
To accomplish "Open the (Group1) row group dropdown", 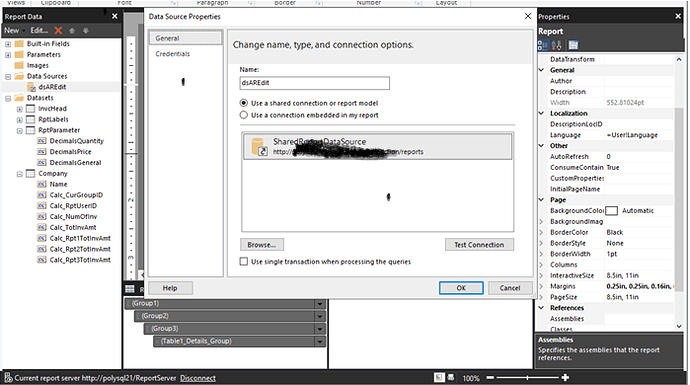I will click(320, 304).
